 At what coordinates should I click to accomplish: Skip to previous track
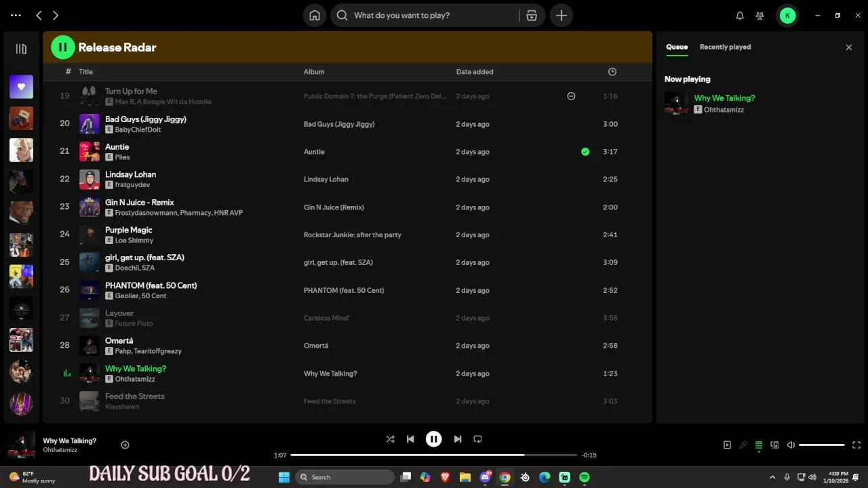click(410, 439)
